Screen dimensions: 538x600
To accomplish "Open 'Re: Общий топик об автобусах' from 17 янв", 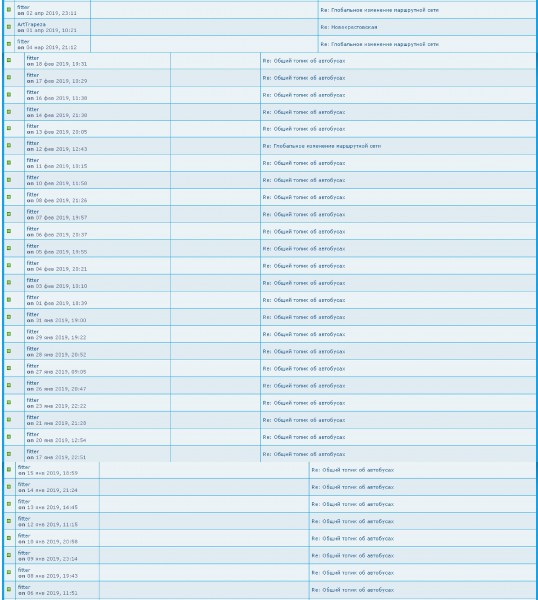I will 304,454.
